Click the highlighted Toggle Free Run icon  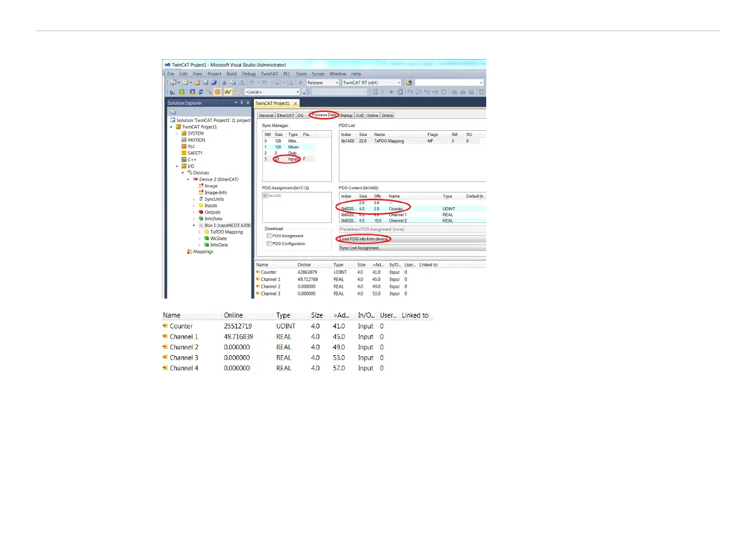point(218,91)
